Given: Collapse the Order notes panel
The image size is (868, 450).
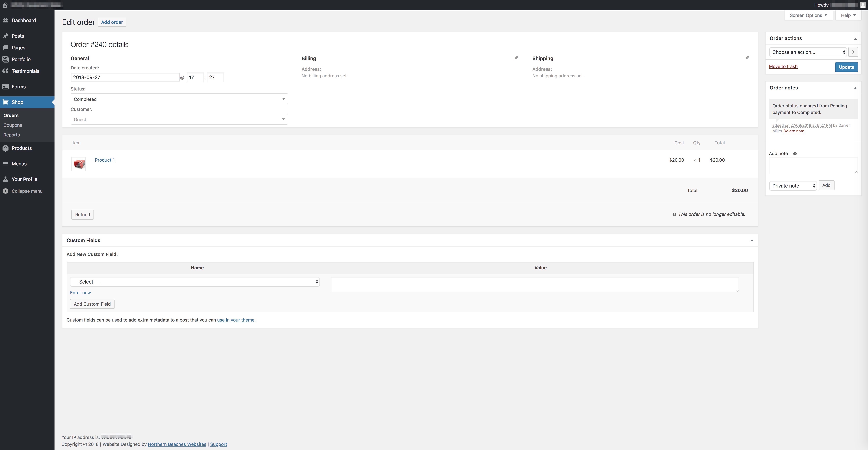Looking at the screenshot, I should click(855, 88).
